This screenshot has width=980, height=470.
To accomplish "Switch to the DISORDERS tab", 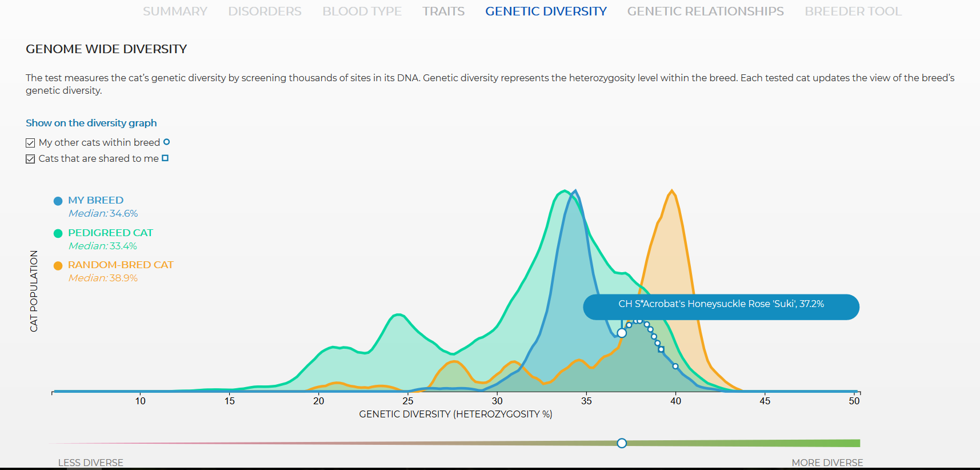I will coord(265,11).
